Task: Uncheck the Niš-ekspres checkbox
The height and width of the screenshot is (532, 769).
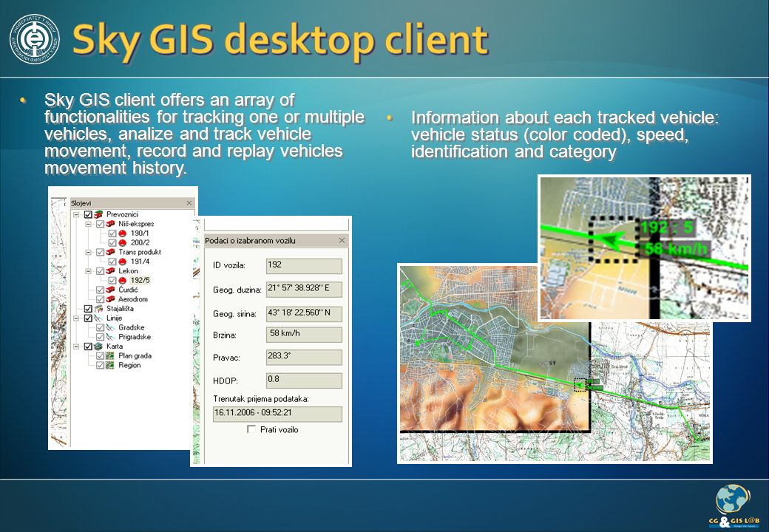Action: [100, 224]
